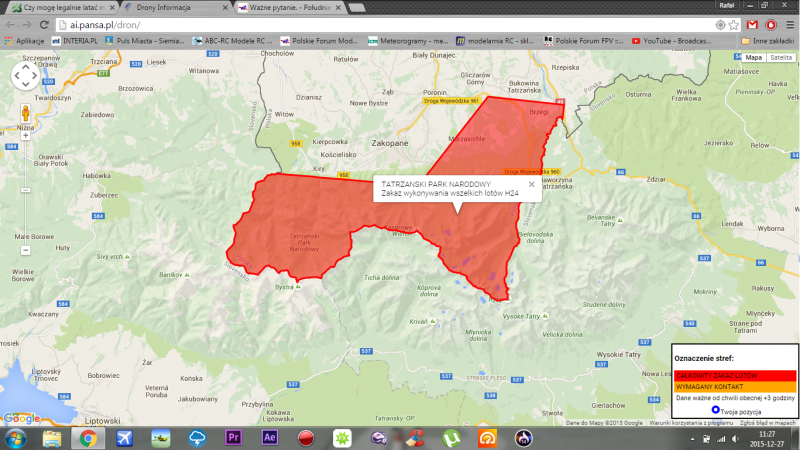
Task: Bookmark this page with the star icon
Action: [735, 23]
